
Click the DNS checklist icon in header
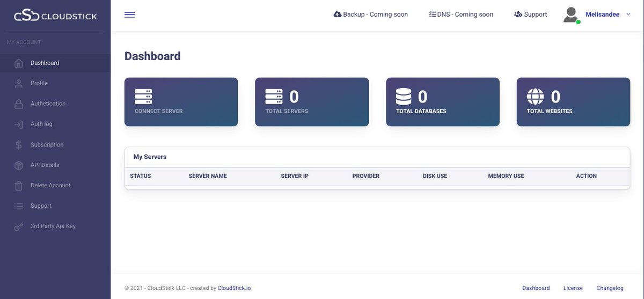click(x=433, y=14)
